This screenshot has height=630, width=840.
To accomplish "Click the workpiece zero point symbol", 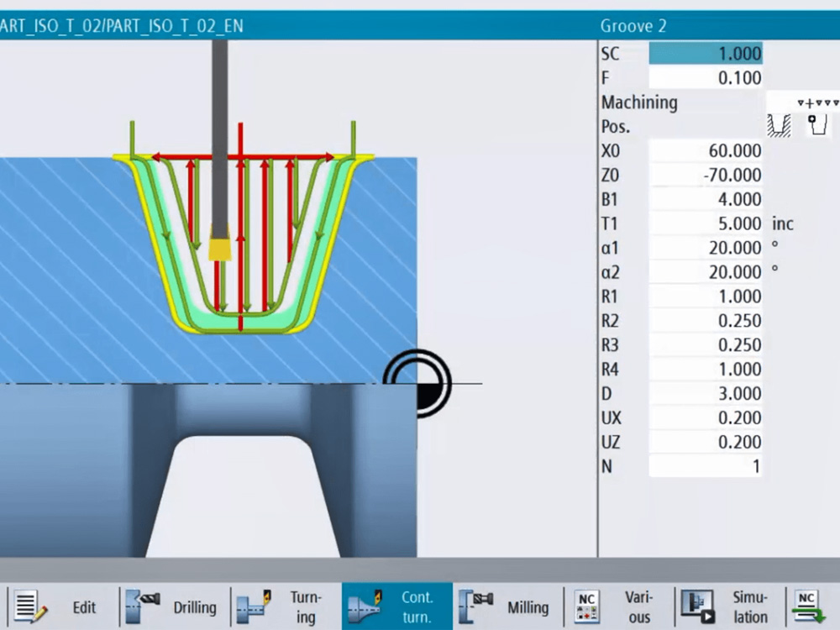I will pos(417,384).
